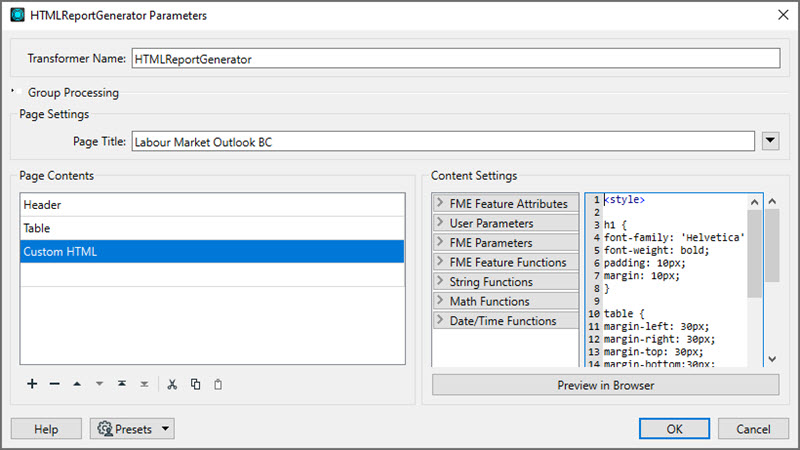Image resolution: width=800 pixels, height=450 pixels.
Task: Select the Table item in Page Contents
Action: tap(212, 228)
